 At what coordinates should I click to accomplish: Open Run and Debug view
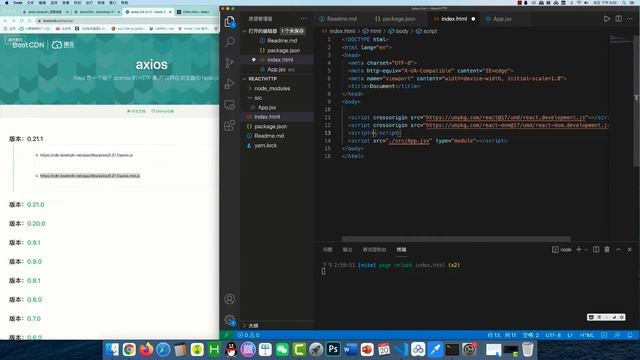click(230, 83)
